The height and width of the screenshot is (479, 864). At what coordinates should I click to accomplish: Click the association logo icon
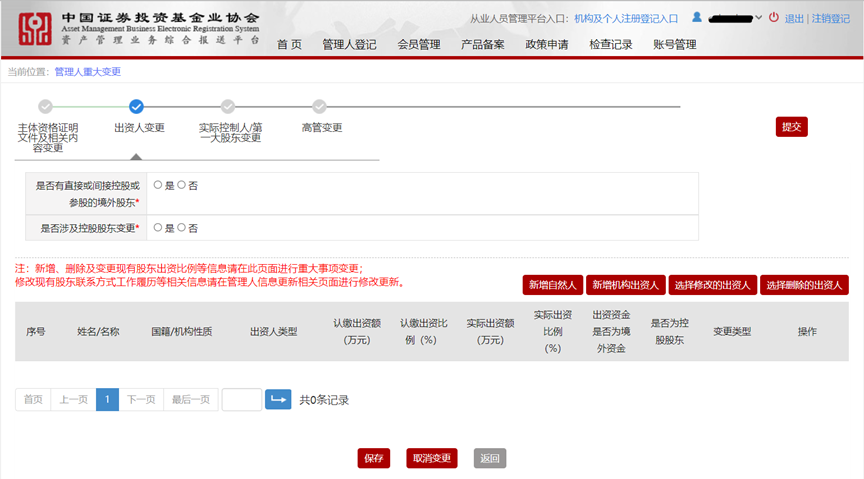point(35,29)
